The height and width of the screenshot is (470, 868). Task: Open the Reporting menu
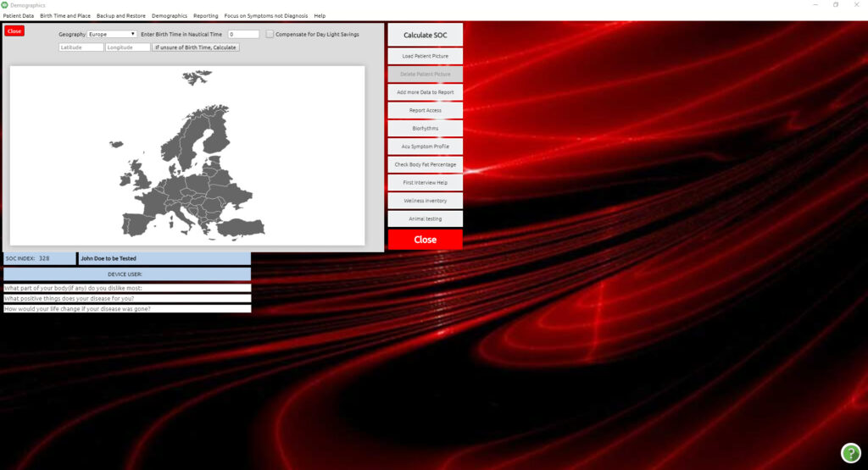tap(205, 15)
